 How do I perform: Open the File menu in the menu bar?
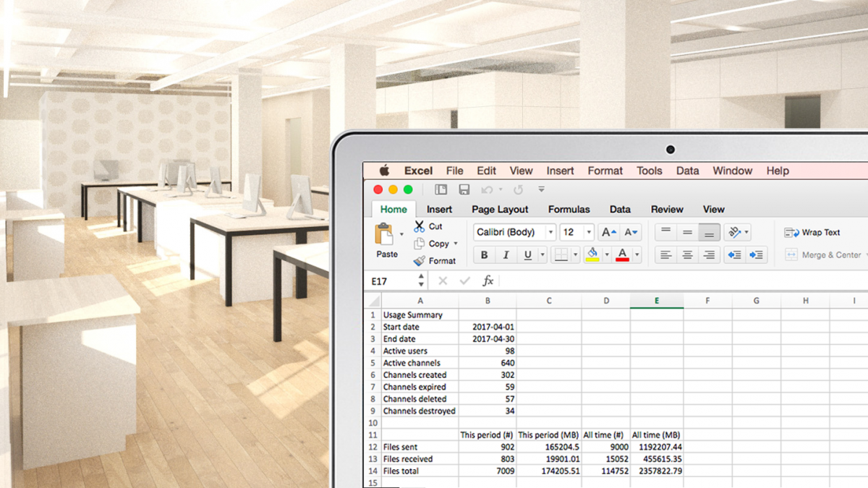(454, 171)
